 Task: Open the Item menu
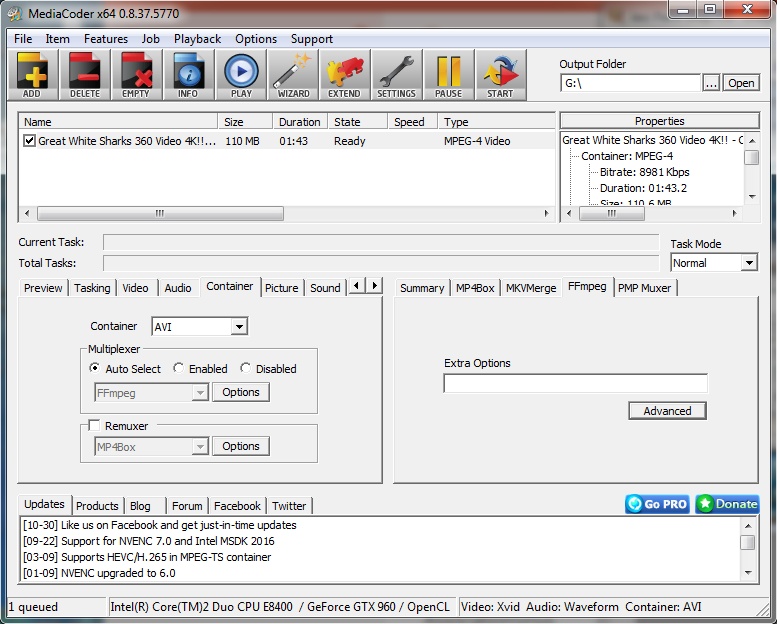57,39
